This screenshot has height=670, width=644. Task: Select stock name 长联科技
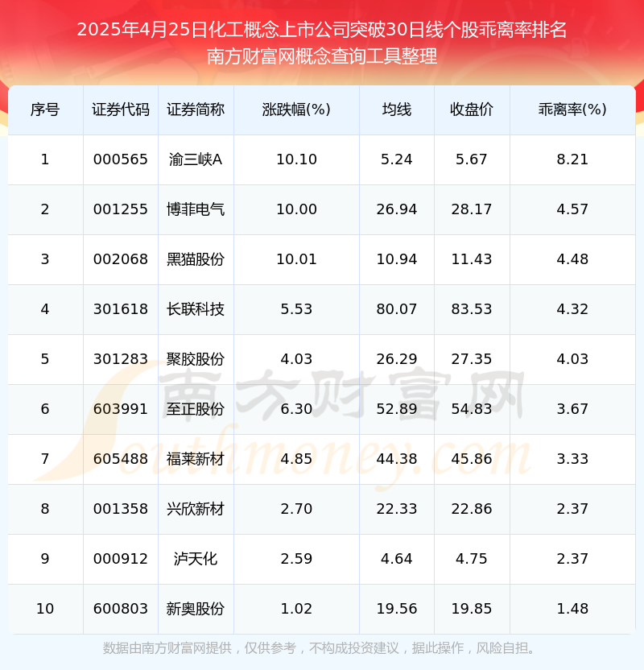click(196, 309)
